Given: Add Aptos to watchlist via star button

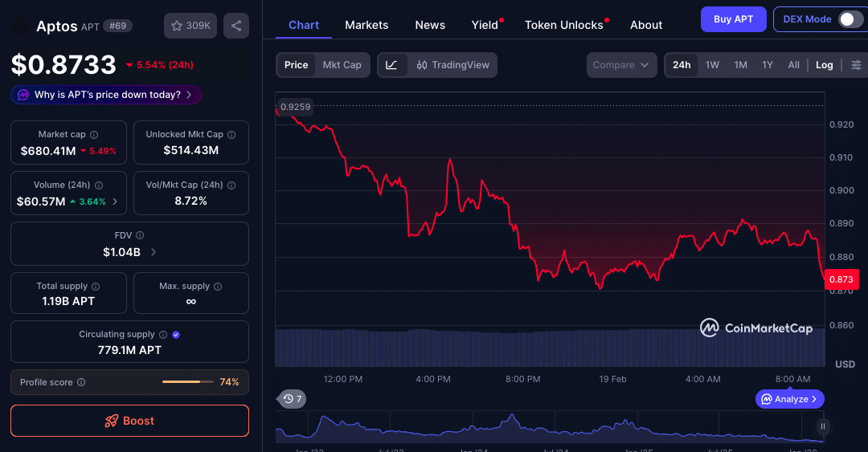Looking at the screenshot, I should 190,26.
